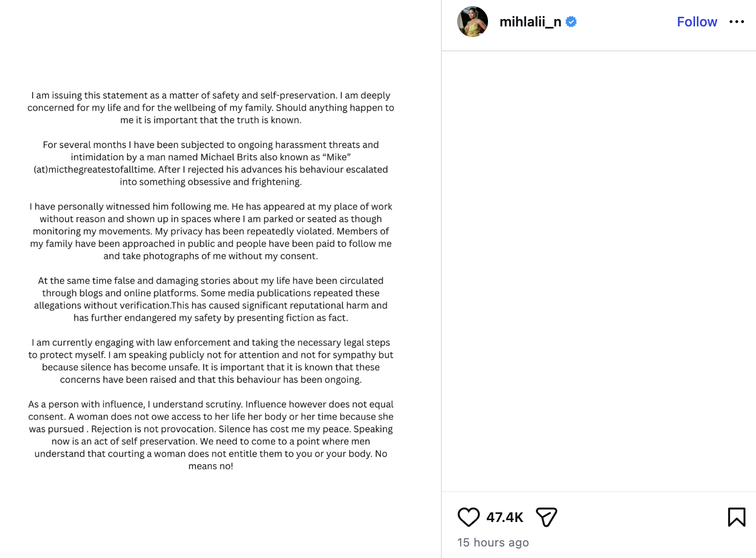Follow the mihlalii_n account
Screen dimensions: 756x558
pyautogui.click(x=696, y=22)
